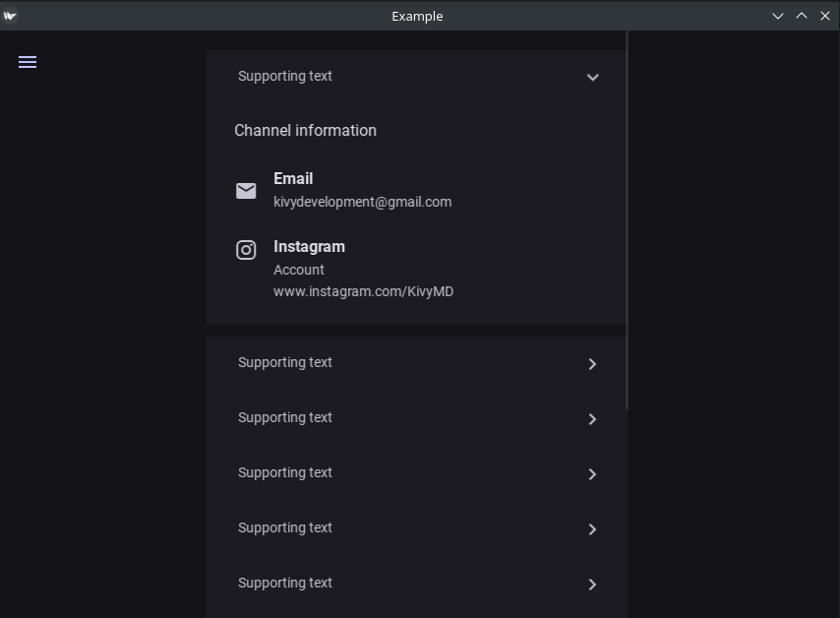Click the Kivy app icon in title bar
Viewport: 840px width, 618px height.
pyautogui.click(x=10, y=16)
